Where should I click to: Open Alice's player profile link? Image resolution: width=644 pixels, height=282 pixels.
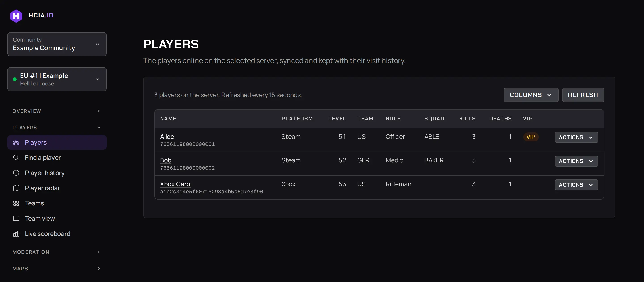point(167,137)
